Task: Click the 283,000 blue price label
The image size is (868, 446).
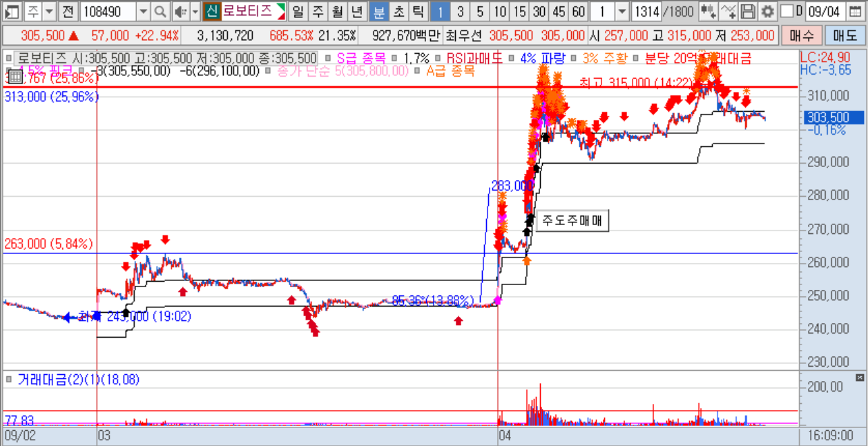Action: click(512, 185)
